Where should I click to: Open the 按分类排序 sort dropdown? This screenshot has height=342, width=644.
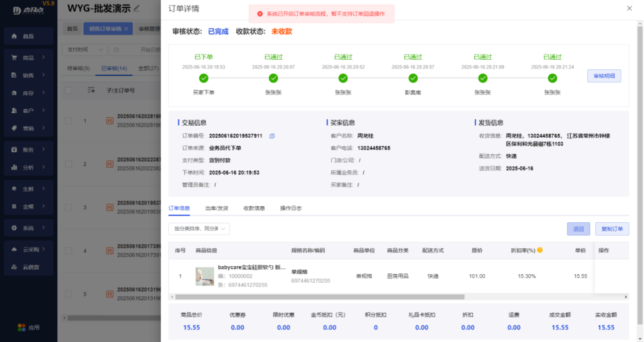[199, 228]
